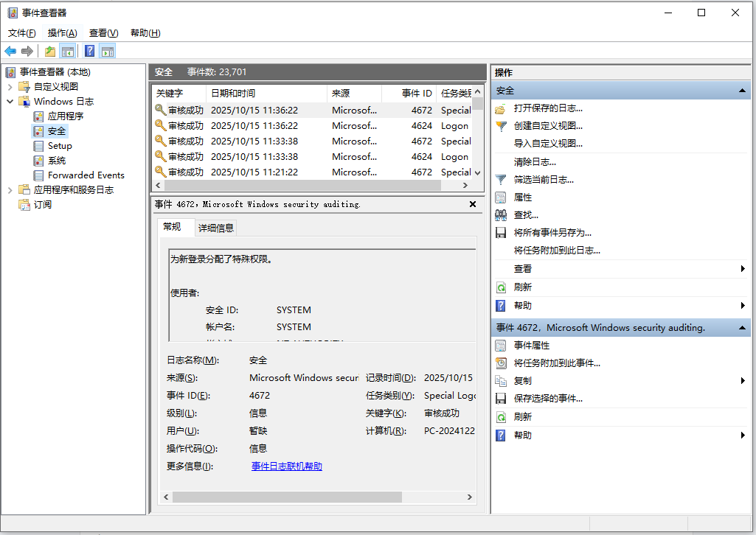Viewport: 756px width, 535px height.
Task: Open the 查看(V) menu
Action: click(104, 32)
